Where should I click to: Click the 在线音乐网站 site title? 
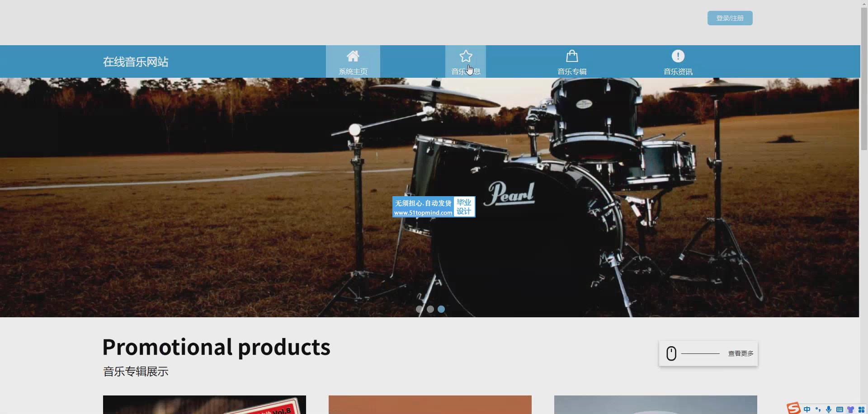point(136,62)
